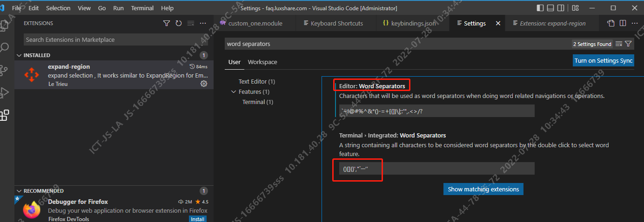
Task: Click the Editor: Word Separators setting title
Action: pyautogui.click(x=372, y=86)
